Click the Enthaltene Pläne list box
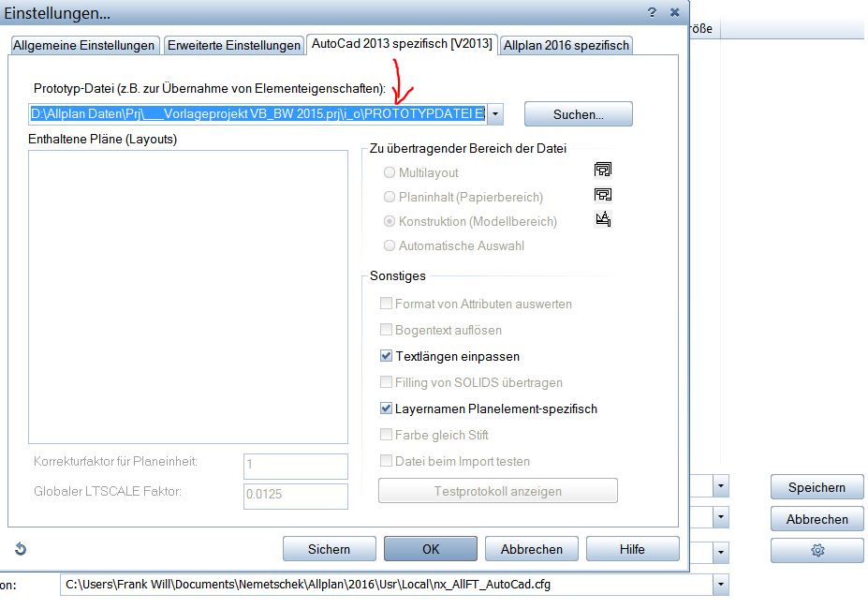The width and height of the screenshot is (868, 609). click(x=187, y=296)
